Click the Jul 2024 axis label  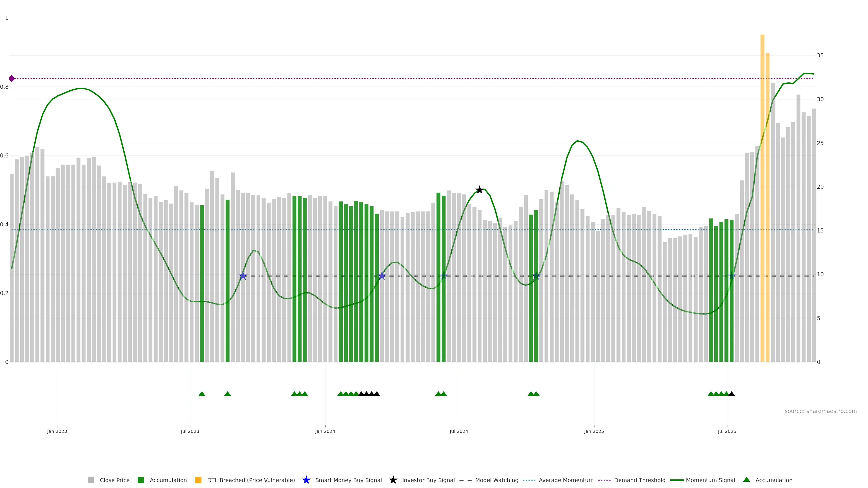tap(459, 431)
